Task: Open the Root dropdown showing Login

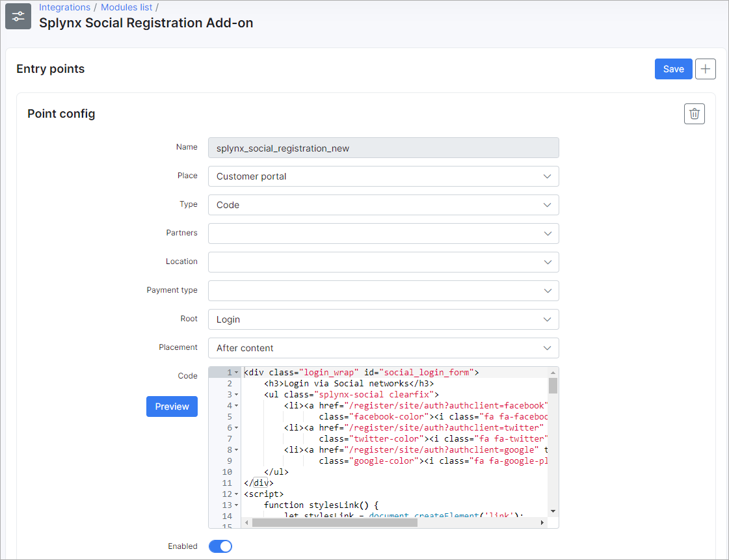Action: (x=383, y=319)
